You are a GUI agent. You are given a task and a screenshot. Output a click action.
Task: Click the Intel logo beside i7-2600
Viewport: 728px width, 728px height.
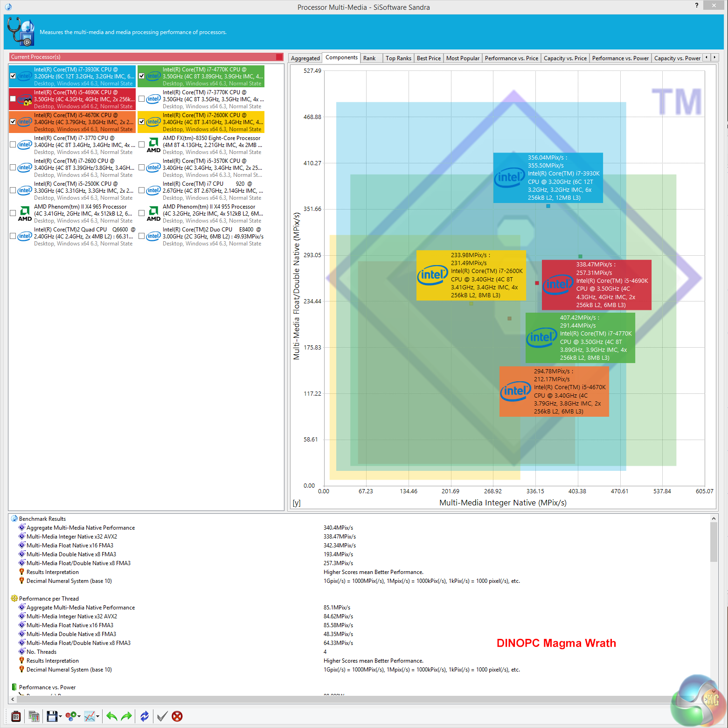[x=25, y=168]
